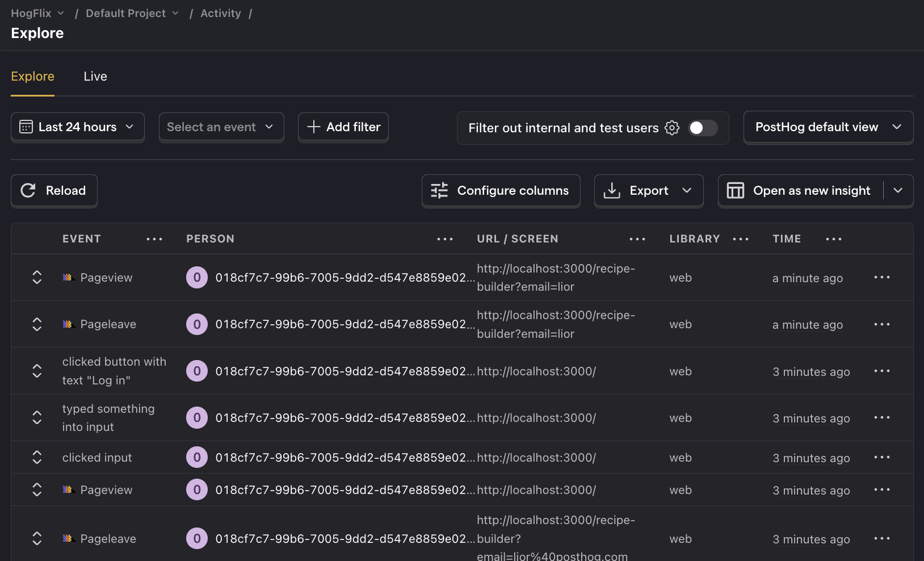The image size is (924, 561).
Task: Click the PostHog logo icon beside Pageleave 3 minutes ago
Action: tap(69, 538)
